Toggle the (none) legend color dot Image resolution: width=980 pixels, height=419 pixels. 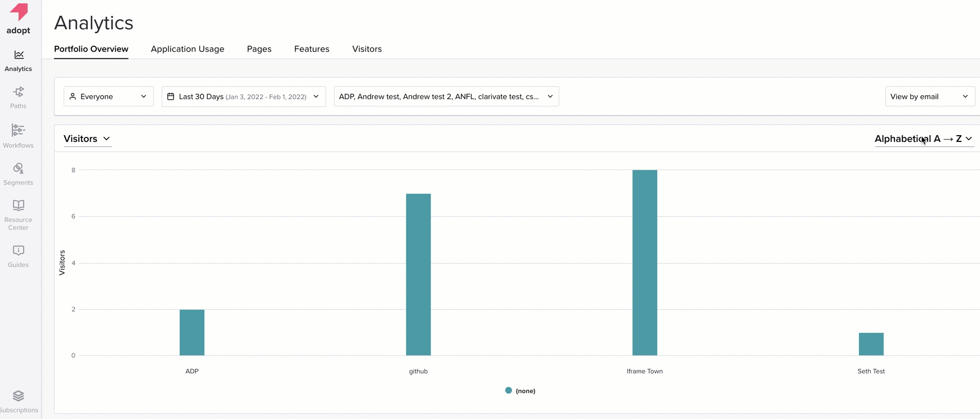(509, 390)
